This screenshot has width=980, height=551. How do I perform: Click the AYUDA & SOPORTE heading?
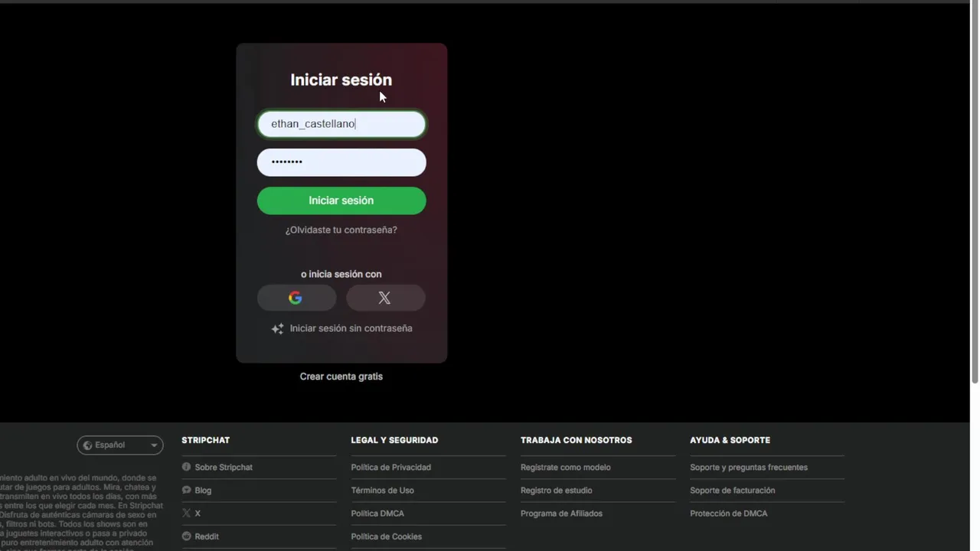click(730, 440)
